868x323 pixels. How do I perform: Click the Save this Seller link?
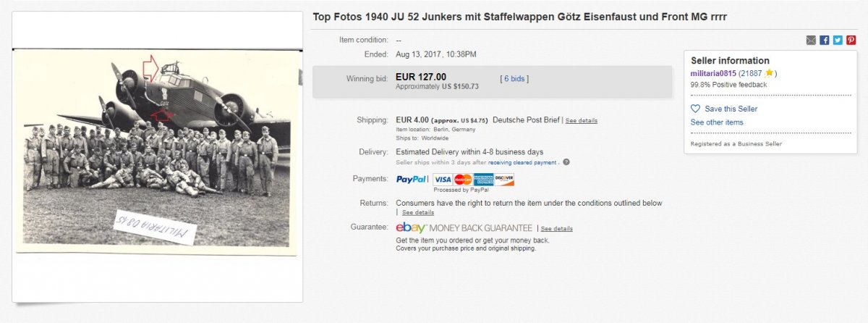click(728, 109)
